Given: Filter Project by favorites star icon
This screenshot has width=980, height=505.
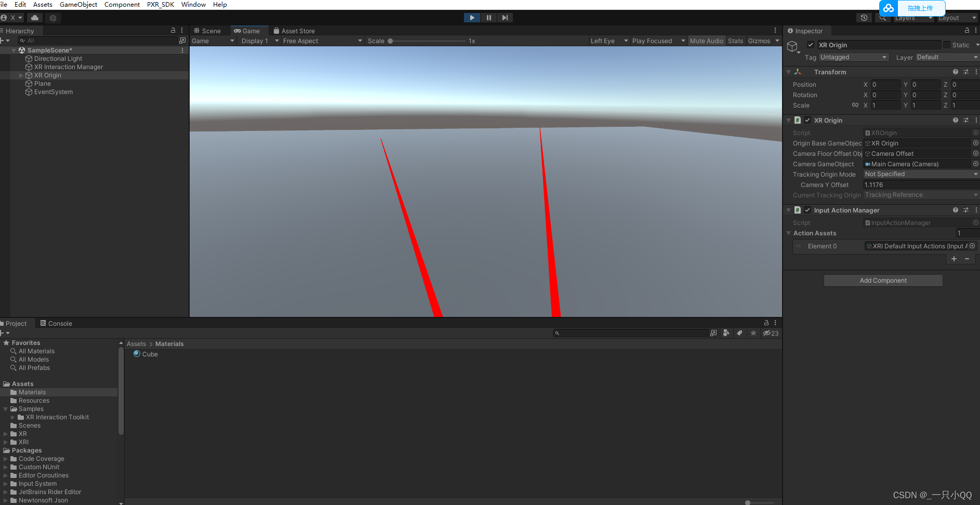Looking at the screenshot, I should [x=753, y=334].
